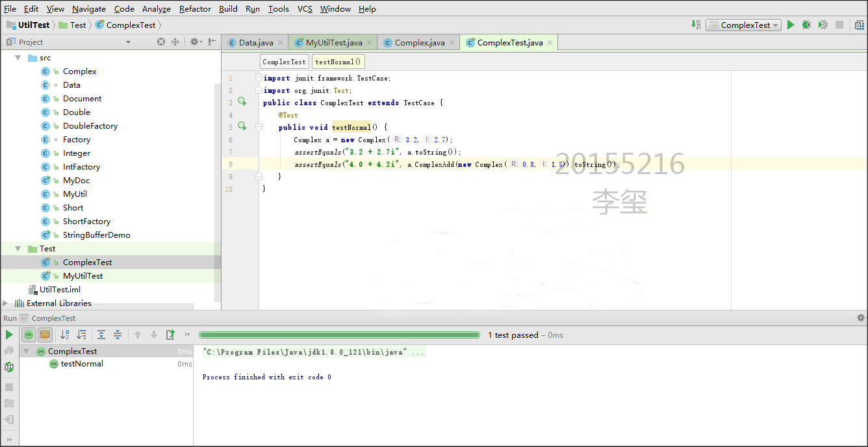Open the Refactor menu
Screen dimensions: 868x447
(x=195, y=8)
